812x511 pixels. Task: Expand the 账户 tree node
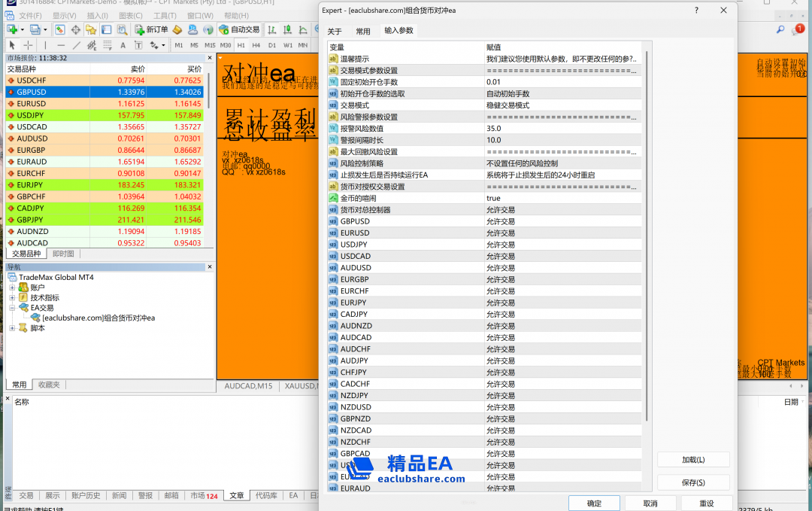[x=12, y=287]
